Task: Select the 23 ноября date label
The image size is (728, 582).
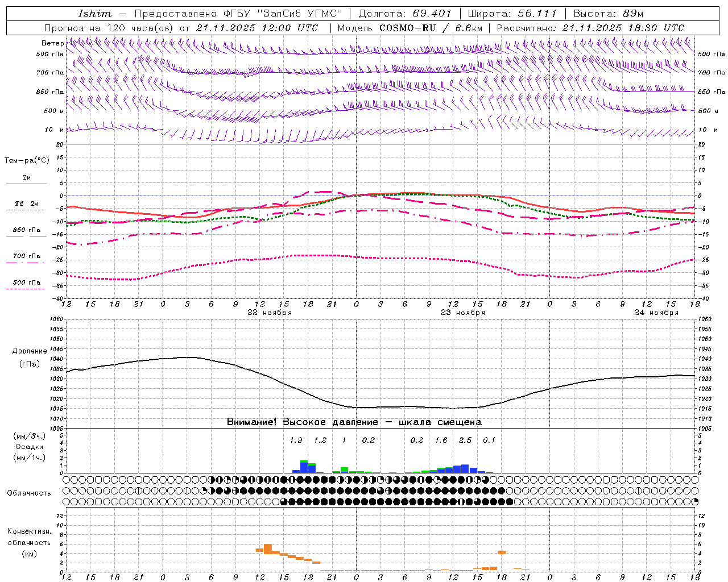Action: (x=463, y=313)
